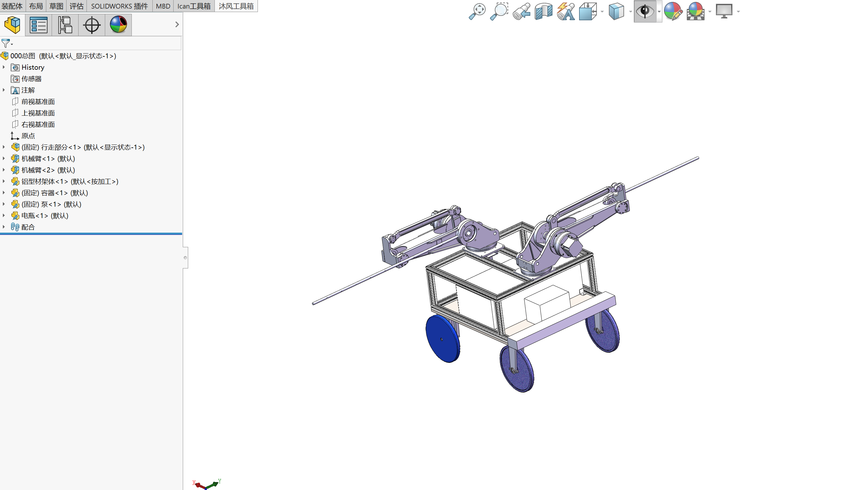Click the 传感器 sensor folder icon
Viewport: 868px width, 490px height.
(x=15, y=79)
